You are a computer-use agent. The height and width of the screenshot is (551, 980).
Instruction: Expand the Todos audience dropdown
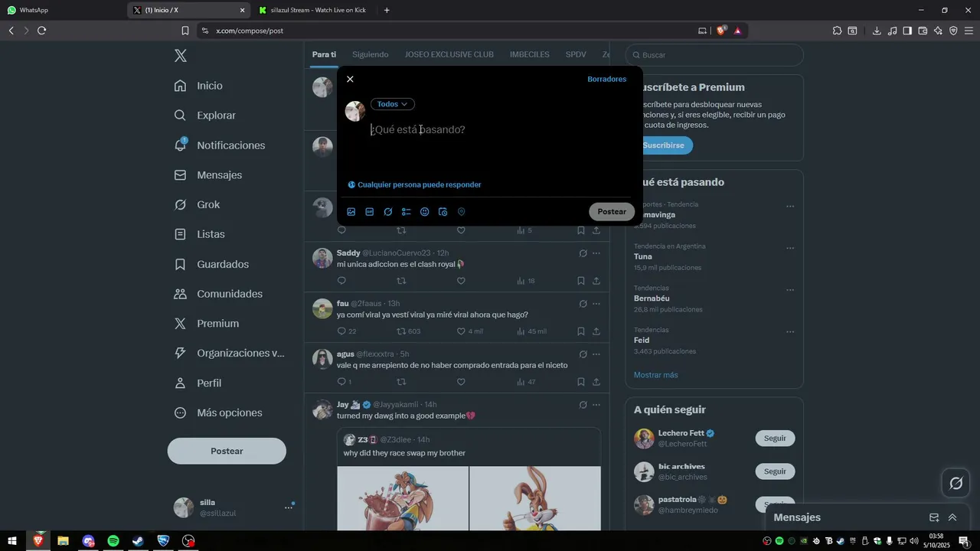click(393, 104)
